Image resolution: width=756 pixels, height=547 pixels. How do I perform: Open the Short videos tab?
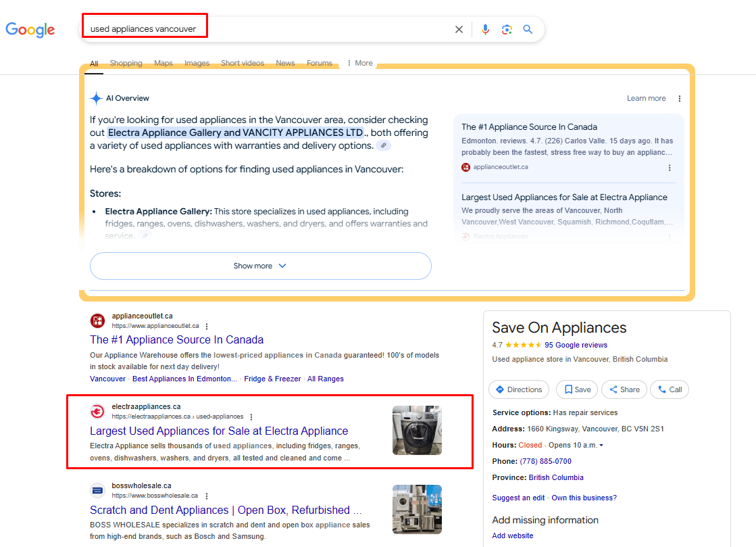[243, 63]
